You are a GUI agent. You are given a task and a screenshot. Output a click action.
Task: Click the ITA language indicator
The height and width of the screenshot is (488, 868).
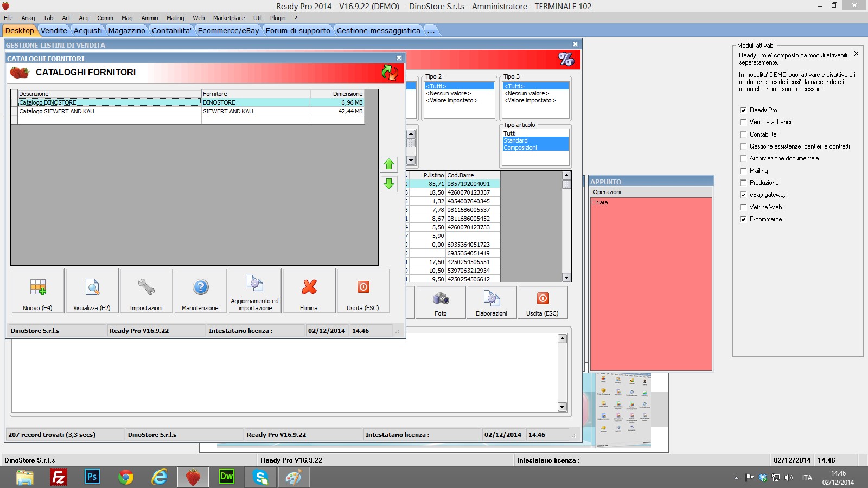coord(807,478)
